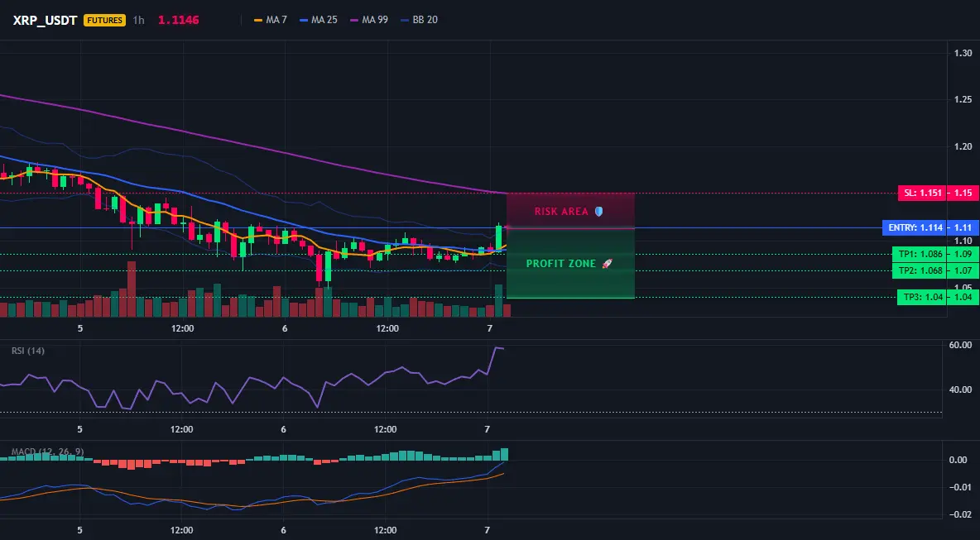Toggle the MA 25 legend item
The height and width of the screenshot is (540, 980).
[x=319, y=20]
